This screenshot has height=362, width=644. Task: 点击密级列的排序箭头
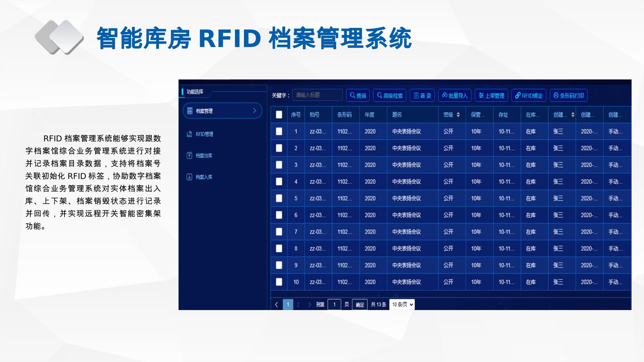point(458,114)
